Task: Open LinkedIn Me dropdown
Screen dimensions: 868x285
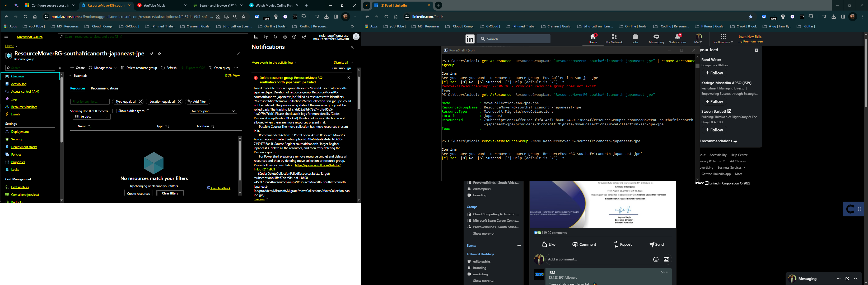Action: 698,39
